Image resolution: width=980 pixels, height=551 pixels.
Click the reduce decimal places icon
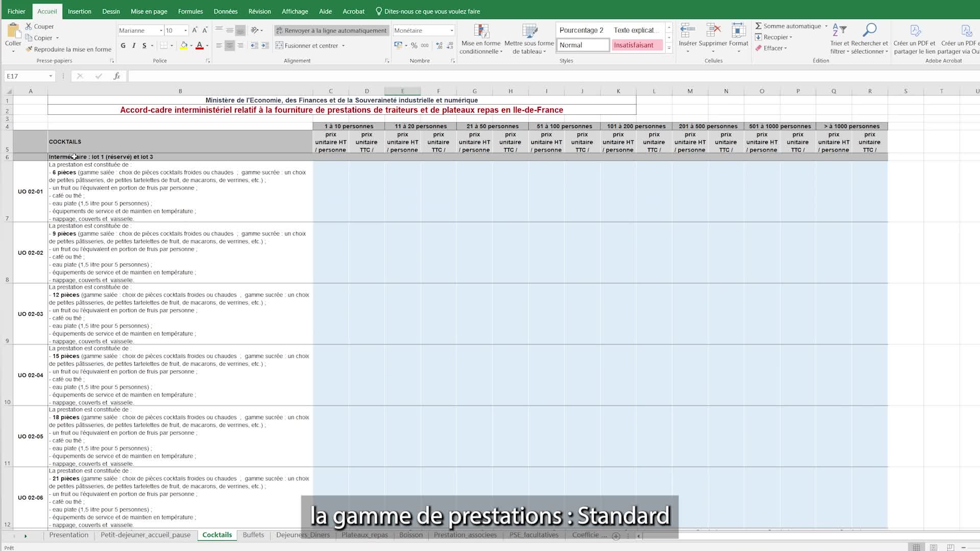pos(450,45)
